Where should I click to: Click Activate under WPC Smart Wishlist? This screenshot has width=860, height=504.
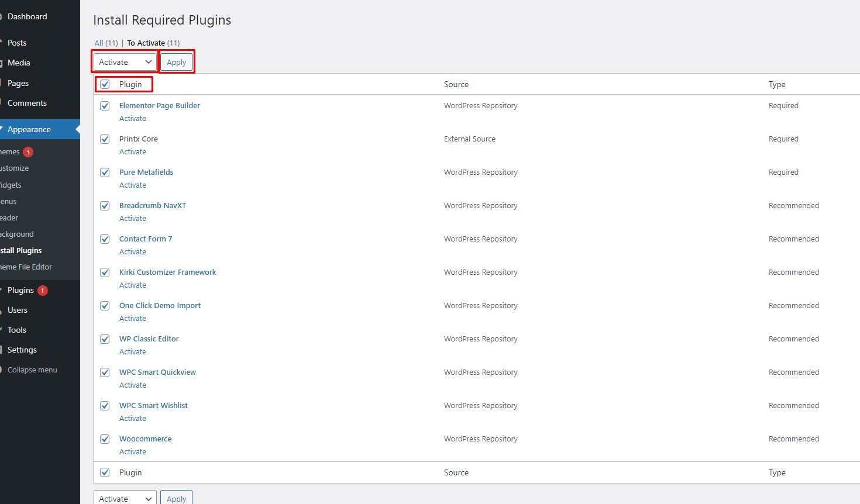tap(133, 418)
